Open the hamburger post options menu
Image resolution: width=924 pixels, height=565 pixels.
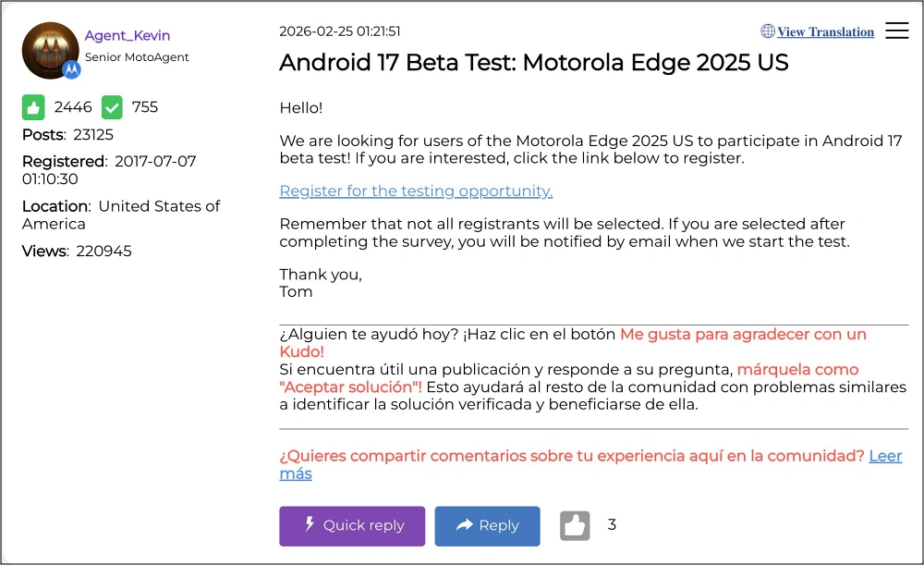tap(896, 31)
